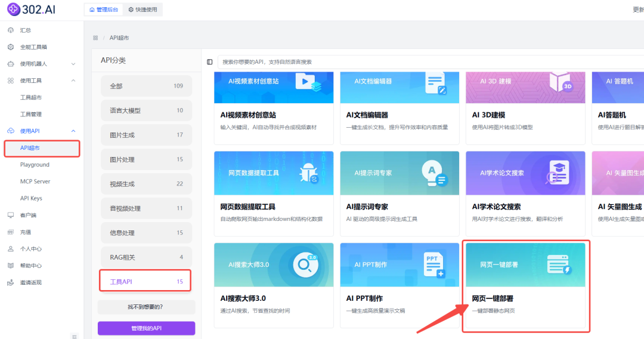Image resolution: width=644 pixels, height=339 pixels.
Task: Open the AI答题机 card
Action: [618, 107]
